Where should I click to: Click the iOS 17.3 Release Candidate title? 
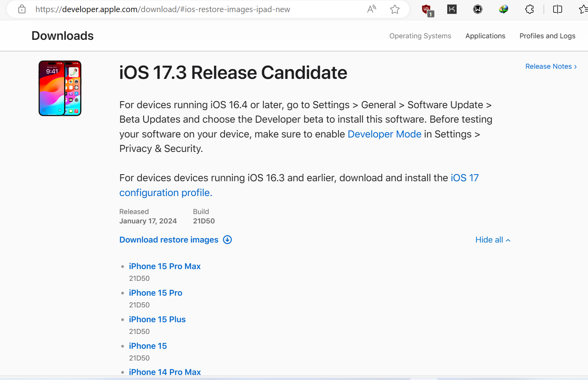233,73
